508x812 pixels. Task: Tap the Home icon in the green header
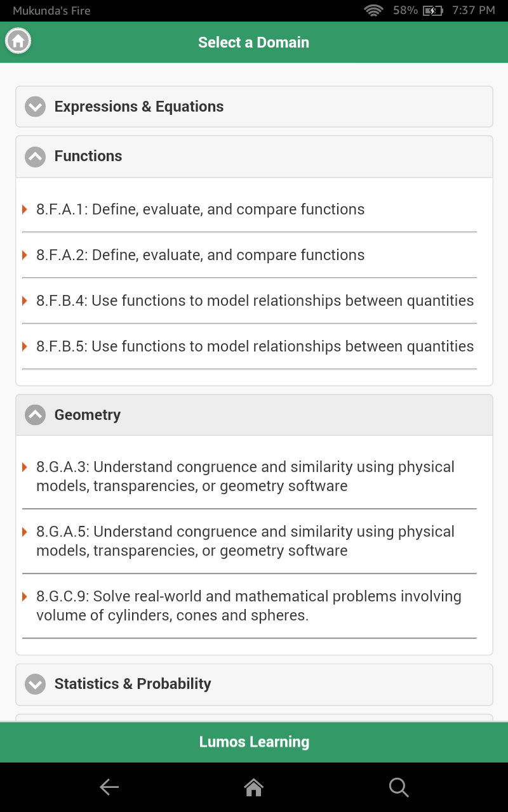18,41
